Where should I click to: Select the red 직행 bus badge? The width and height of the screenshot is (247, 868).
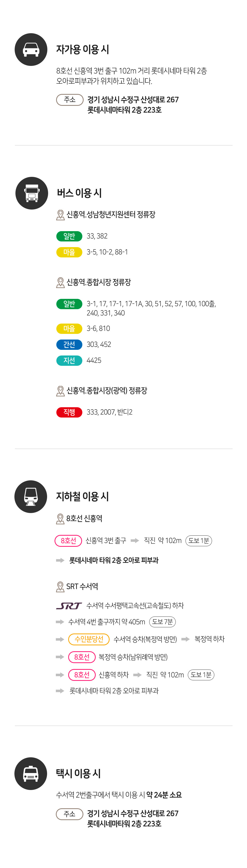[69, 412]
